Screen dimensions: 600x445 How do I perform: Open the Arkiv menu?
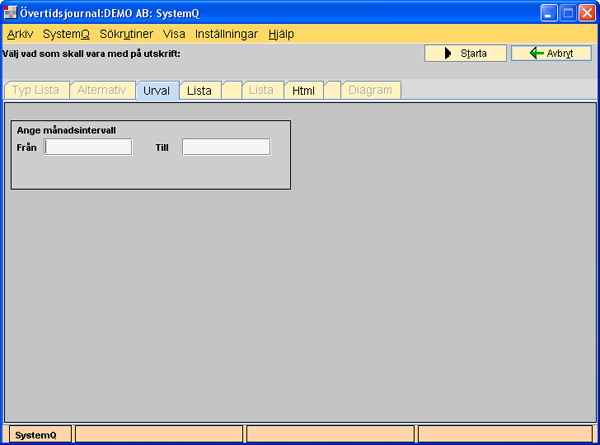click(x=20, y=34)
